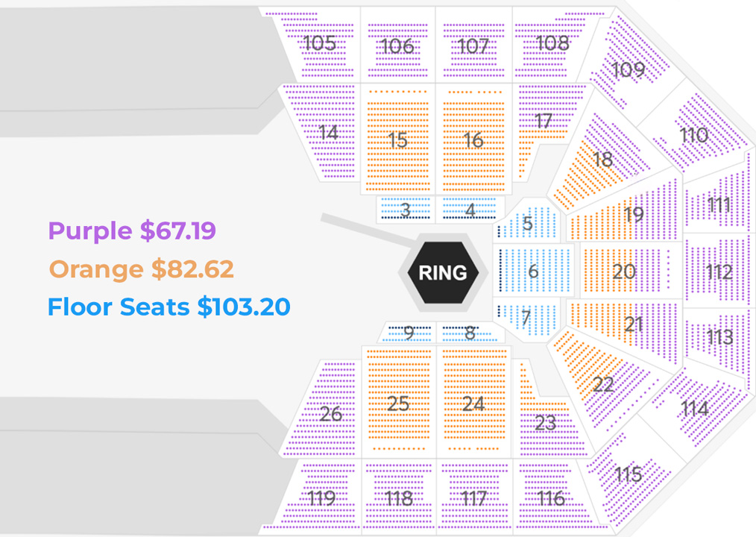Click the Orange $82.62 price label
This screenshot has width=756, height=537.
[x=142, y=268]
